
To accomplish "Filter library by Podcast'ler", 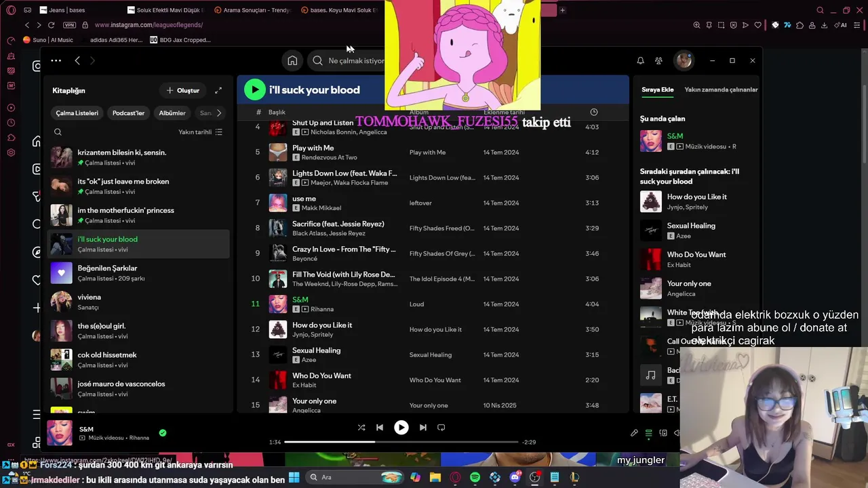I will point(128,113).
